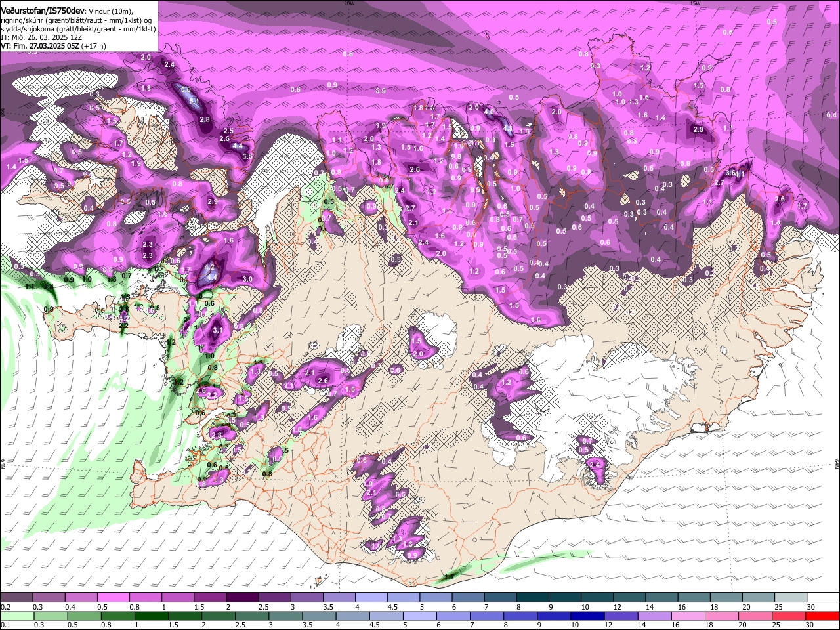Pick the lilac lower-row swatch between 14 and 16
The image size is (840, 630).
pos(655,616)
